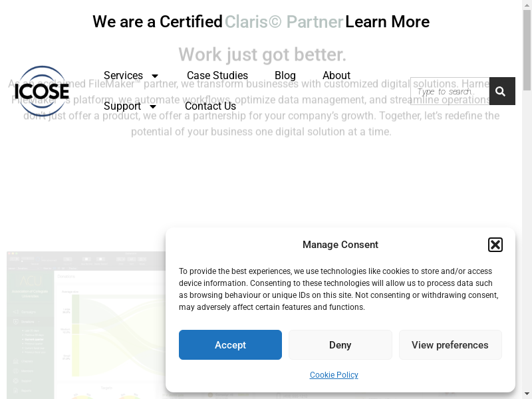The height and width of the screenshot is (399, 532).
Task: Open the Blog page
Action: click(x=285, y=76)
